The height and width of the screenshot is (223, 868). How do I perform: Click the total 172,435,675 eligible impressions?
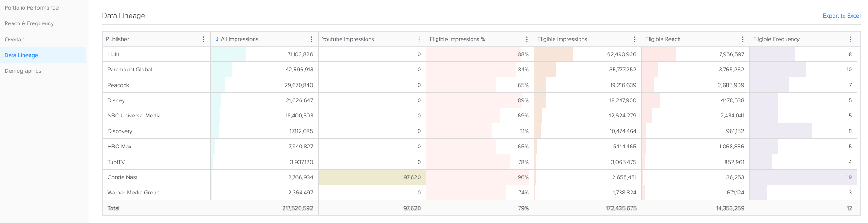(x=621, y=208)
